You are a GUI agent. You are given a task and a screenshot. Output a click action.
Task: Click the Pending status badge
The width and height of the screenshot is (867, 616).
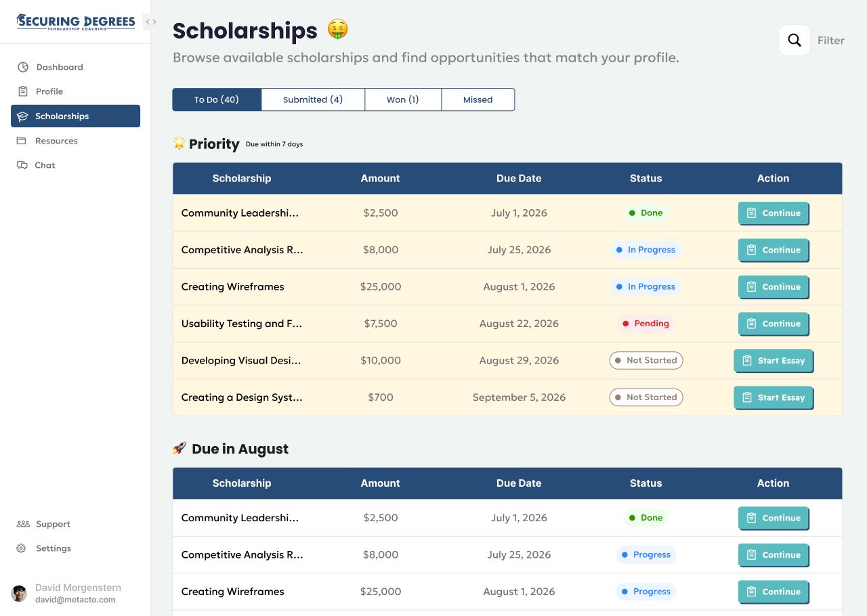click(646, 324)
